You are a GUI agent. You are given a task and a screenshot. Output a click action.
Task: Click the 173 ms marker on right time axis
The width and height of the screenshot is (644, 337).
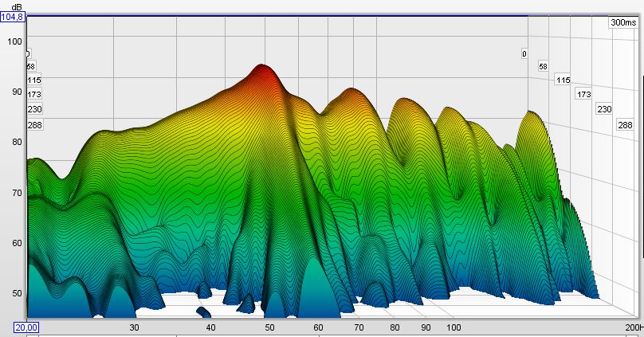click(x=583, y=95)
